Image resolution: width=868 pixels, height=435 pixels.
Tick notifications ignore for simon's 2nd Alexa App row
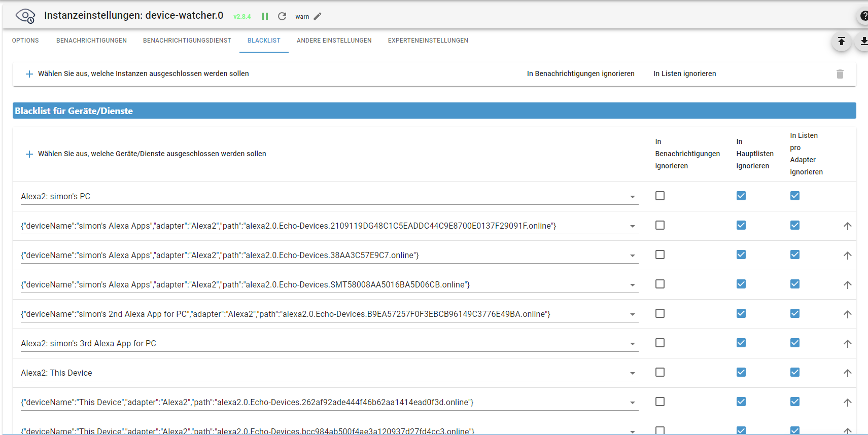pos(660,313)
